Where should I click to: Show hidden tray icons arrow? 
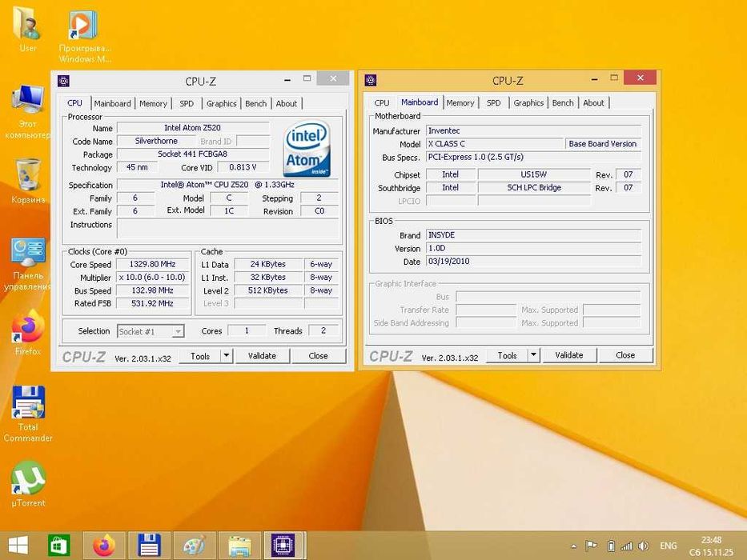574,546
